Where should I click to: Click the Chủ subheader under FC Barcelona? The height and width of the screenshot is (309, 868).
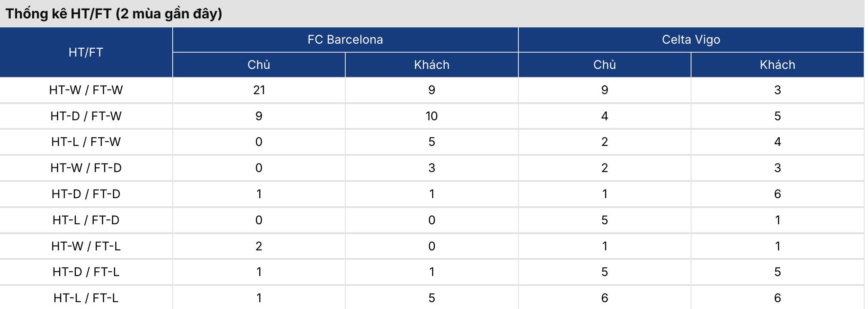click(259, 65)
